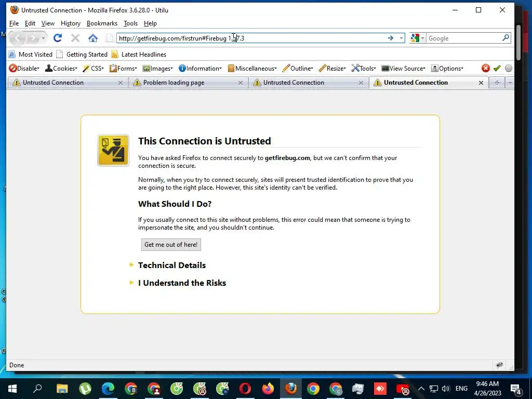Click the red error indicator icon
This screenshot has height=399, width=532.
click(x=486, y=68)
